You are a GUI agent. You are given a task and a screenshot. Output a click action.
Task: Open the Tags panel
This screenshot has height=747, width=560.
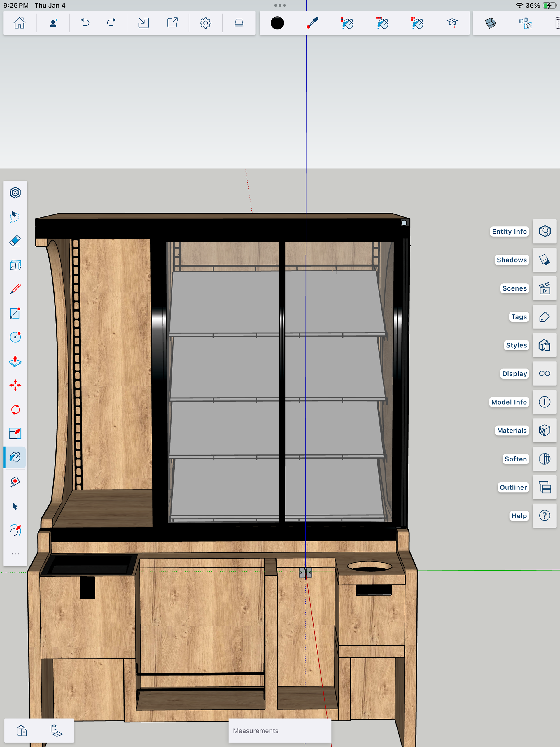[x=545, y=317]
